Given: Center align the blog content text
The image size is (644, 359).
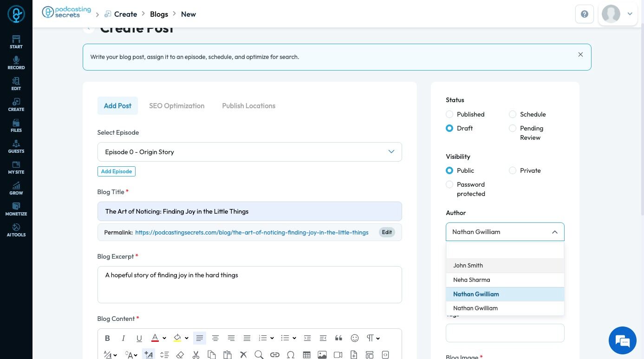Looking at the screenshot, I should coord(215,338).
